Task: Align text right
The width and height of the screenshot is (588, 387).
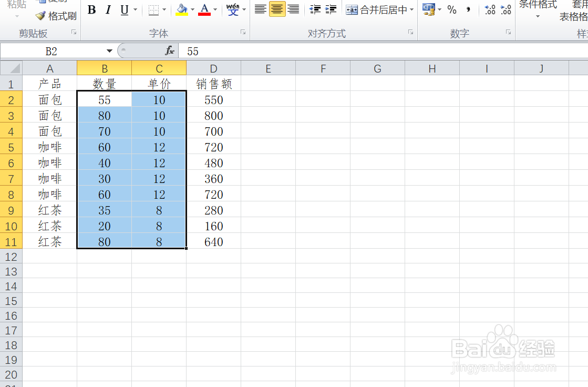Action: pyautogui.click(x=293, y=9)
